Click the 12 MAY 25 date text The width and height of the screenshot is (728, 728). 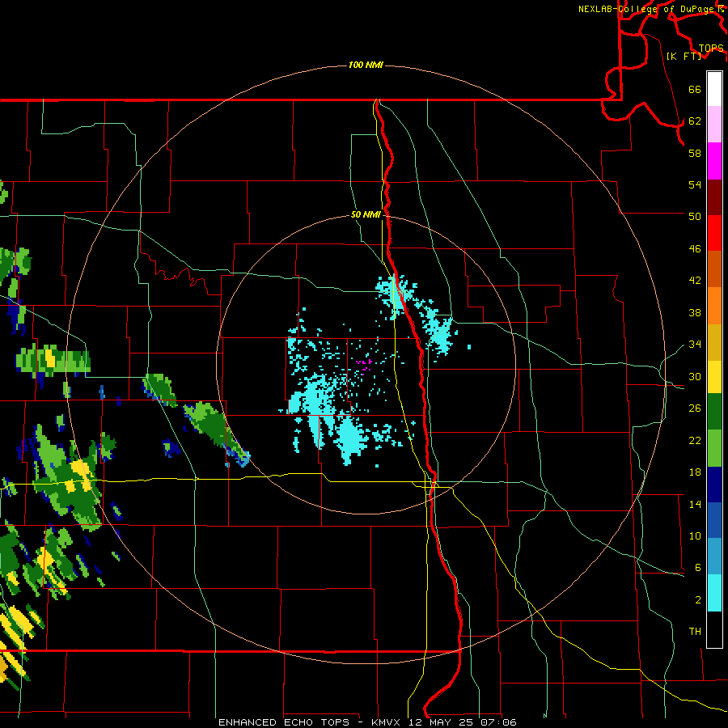(x=442, y=722)
